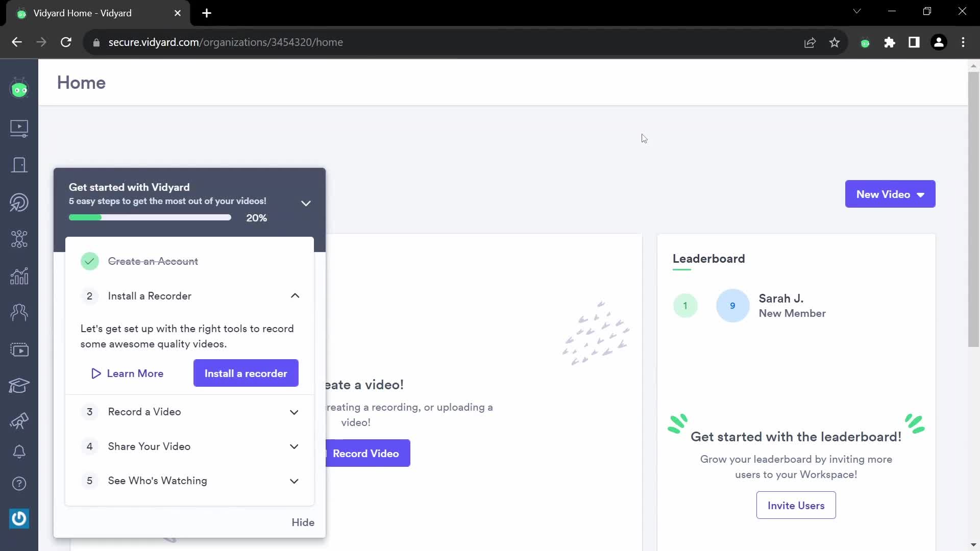980x551 pixels.
Task: Toggle step 5 'See Who's Watching' expander
Action: pyautogui.click(x=294, y=481)
